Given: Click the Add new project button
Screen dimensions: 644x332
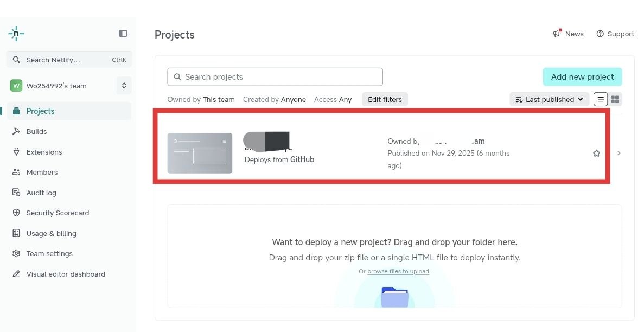Looking at the screenshot, I should coord(582,77).
